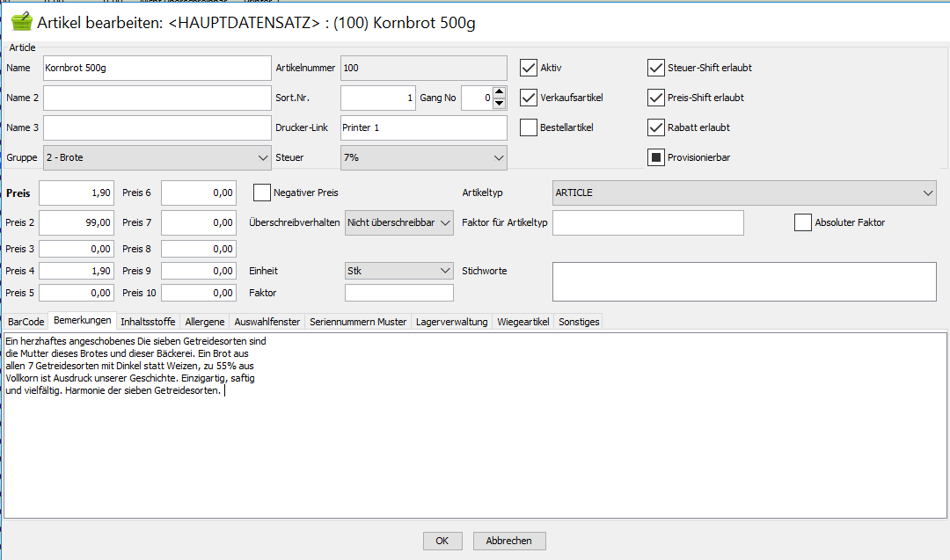950x560 pixels.
Task: Click the Preis 7 price field
Action: [199, 222]
